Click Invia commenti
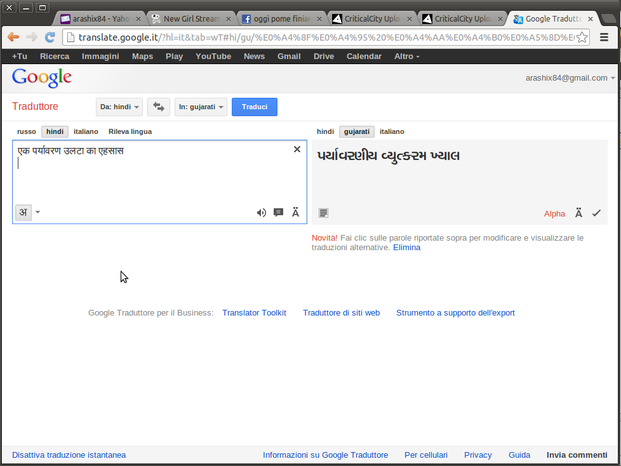This screenshot has width=621, height=466. 577,455
